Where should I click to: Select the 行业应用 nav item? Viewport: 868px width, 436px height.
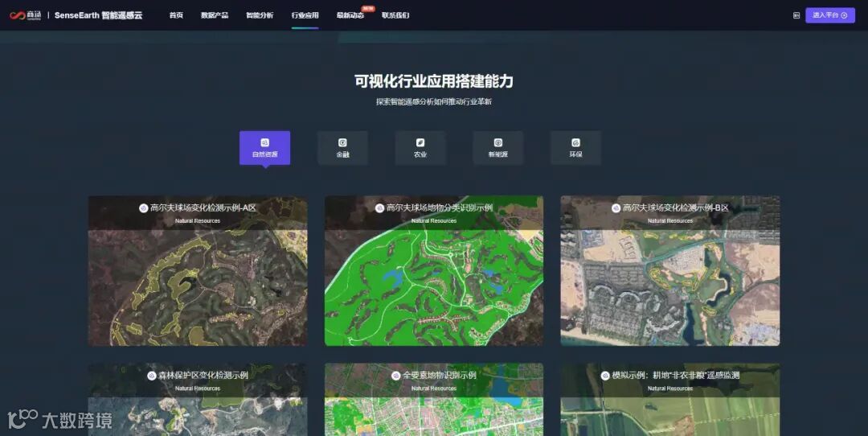pos(305,15)
